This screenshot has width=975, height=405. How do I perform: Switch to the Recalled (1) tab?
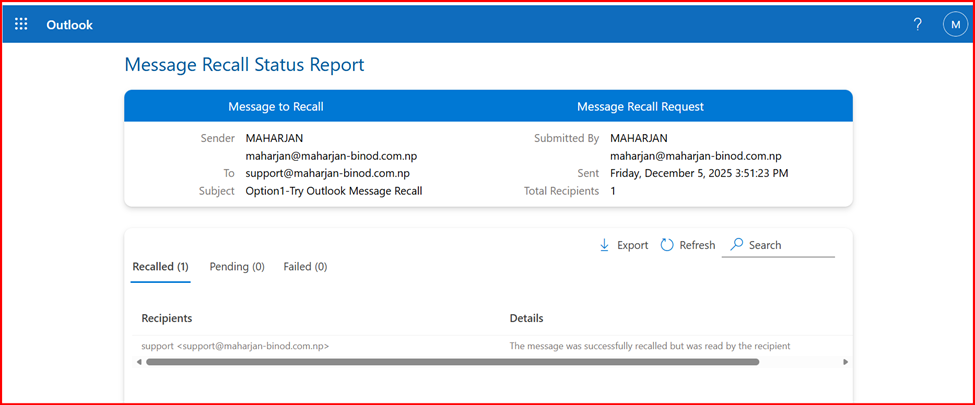160,267
